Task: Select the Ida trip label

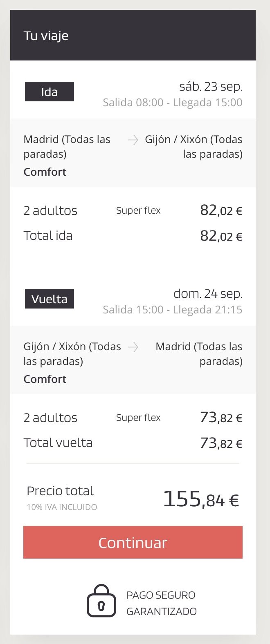Action: tap(49, 92)
